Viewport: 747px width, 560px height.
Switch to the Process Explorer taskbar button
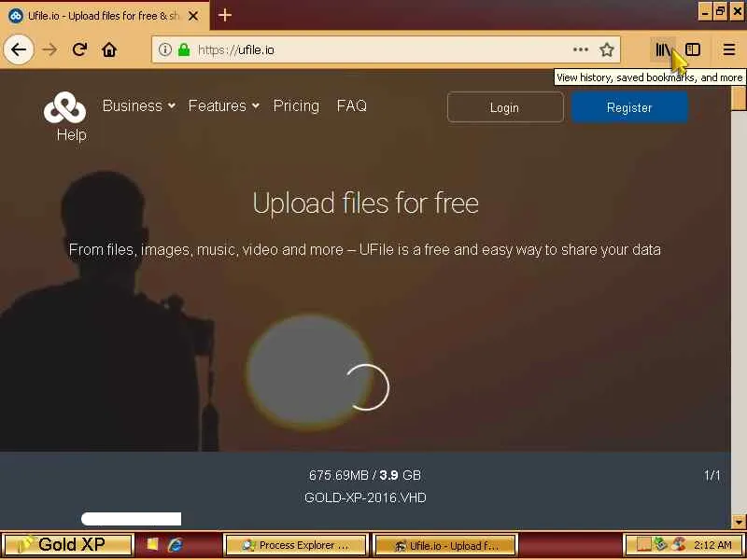click(296, 545)
